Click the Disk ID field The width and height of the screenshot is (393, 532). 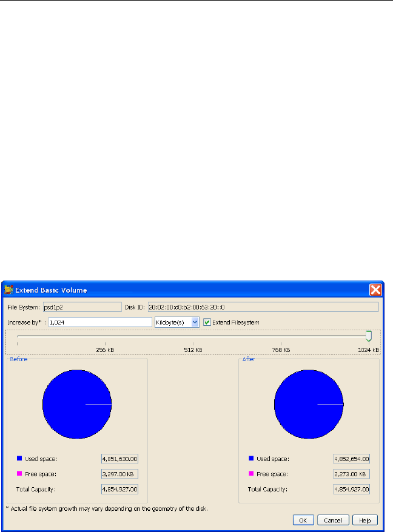263,307
